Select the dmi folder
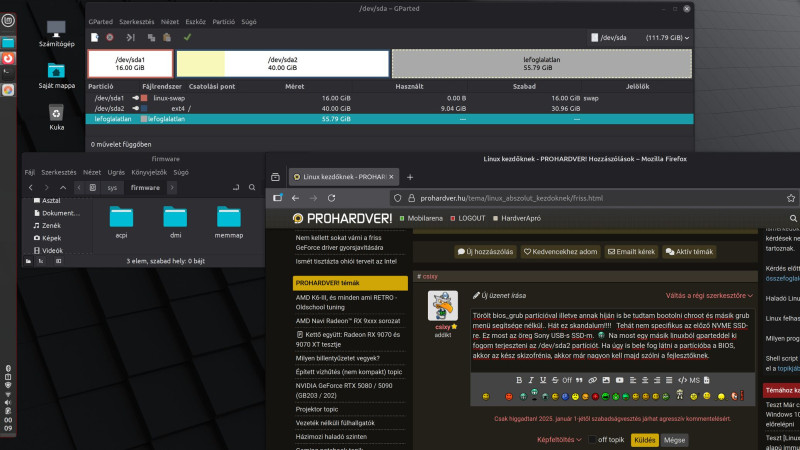The image size is (800, 450). (175, 222)
